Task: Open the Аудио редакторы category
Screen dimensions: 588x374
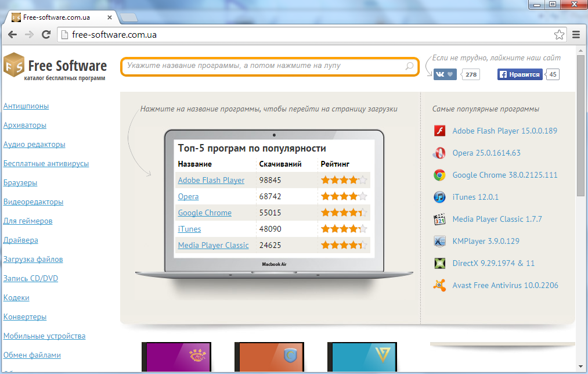Action: tap(34, 145)
